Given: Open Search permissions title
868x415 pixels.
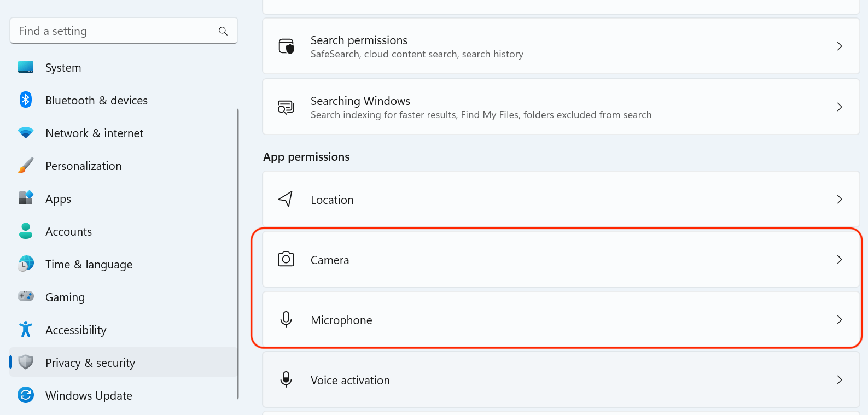Looking at the screenshot, I should (x=359, y=40).
